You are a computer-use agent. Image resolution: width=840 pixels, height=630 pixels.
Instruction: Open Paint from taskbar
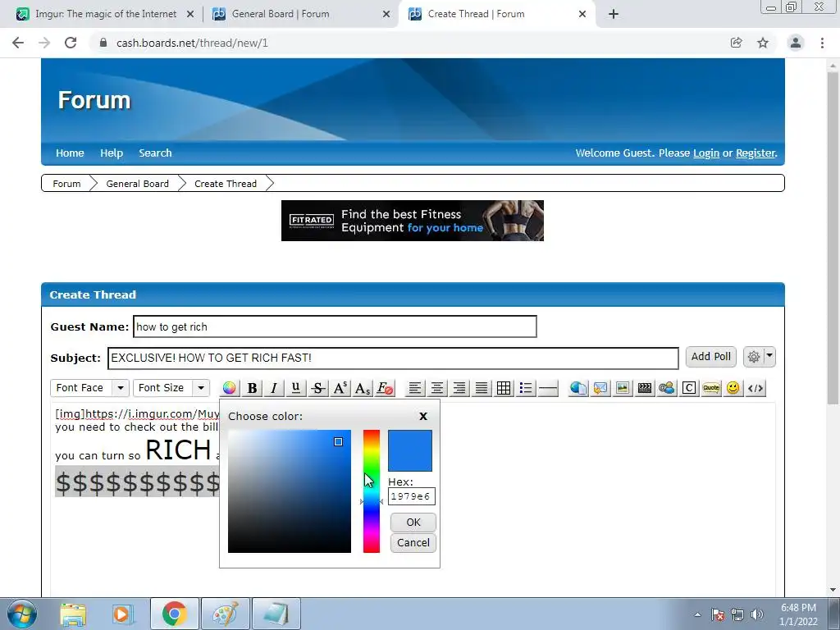pyautogui.click(x=226, y=614)
